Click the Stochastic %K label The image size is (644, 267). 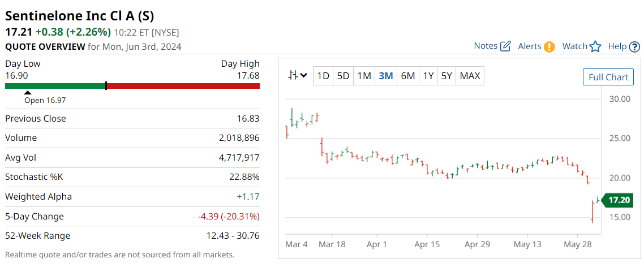point(34,178)
